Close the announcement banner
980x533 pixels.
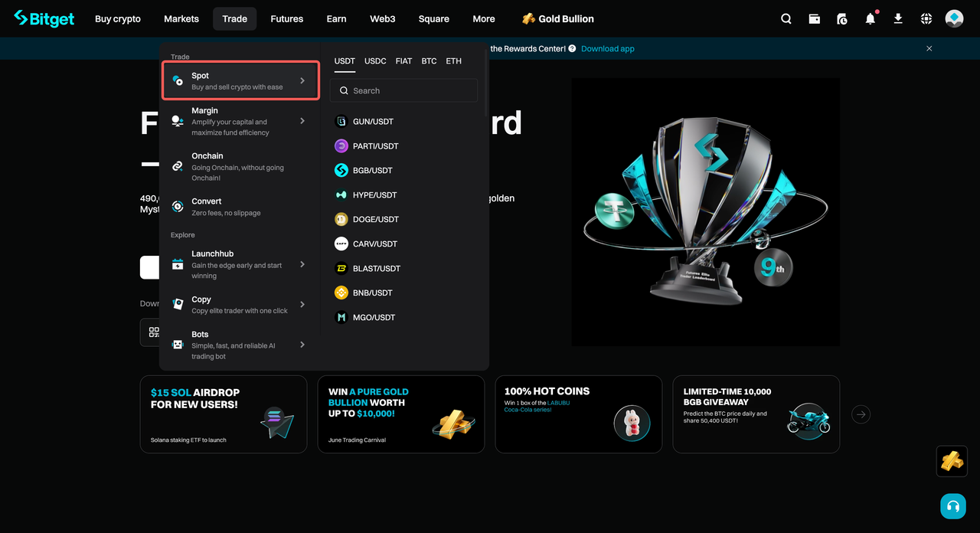coord(929,48)
